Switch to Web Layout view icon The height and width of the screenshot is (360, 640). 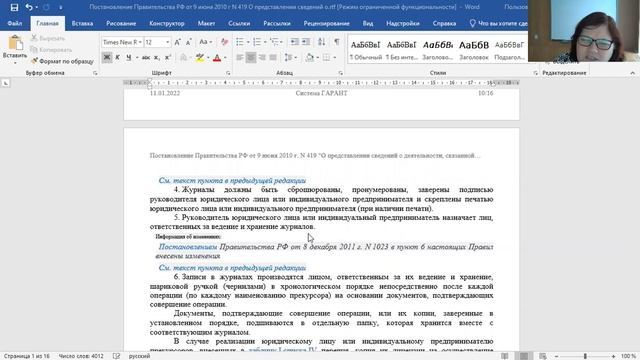click(542, 356)
